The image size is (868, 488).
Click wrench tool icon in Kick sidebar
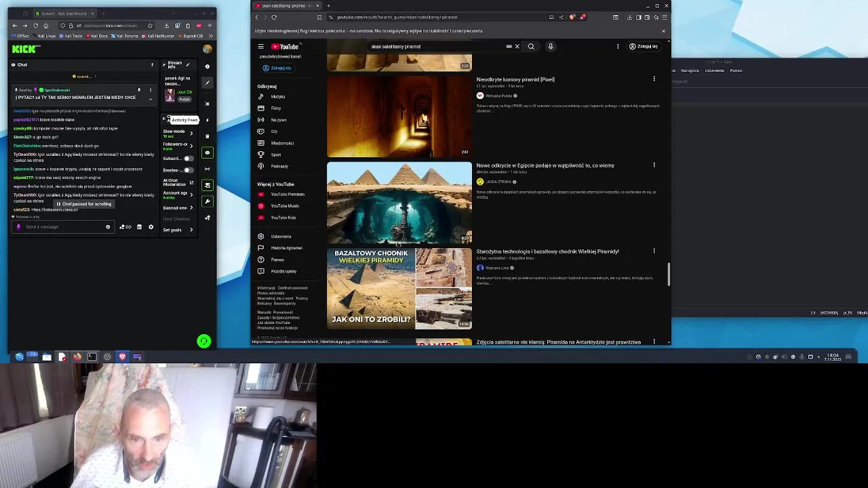coord(208,201)
